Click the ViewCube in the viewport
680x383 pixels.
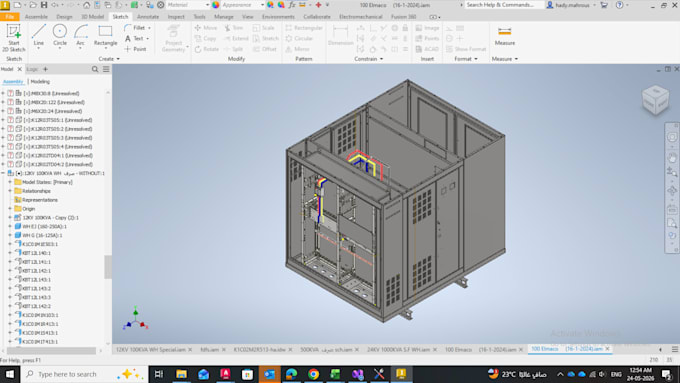pyautogui.click(x=655, y=100)
